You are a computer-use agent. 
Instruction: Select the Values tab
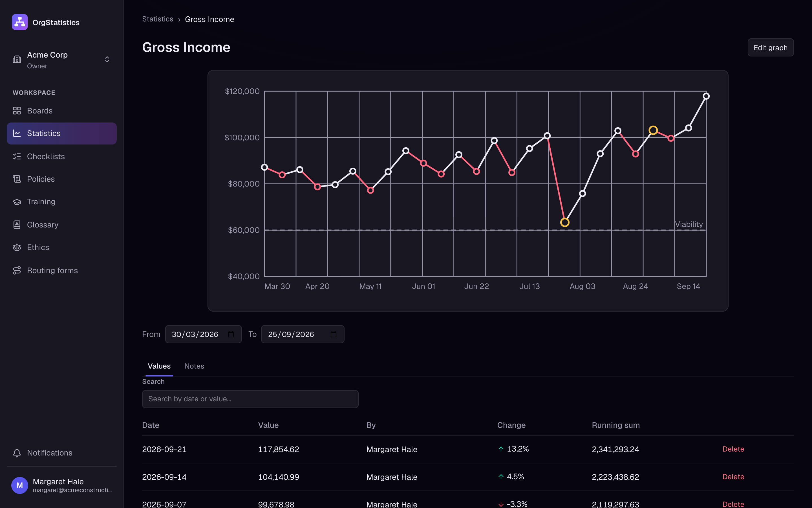pos(159,366)
